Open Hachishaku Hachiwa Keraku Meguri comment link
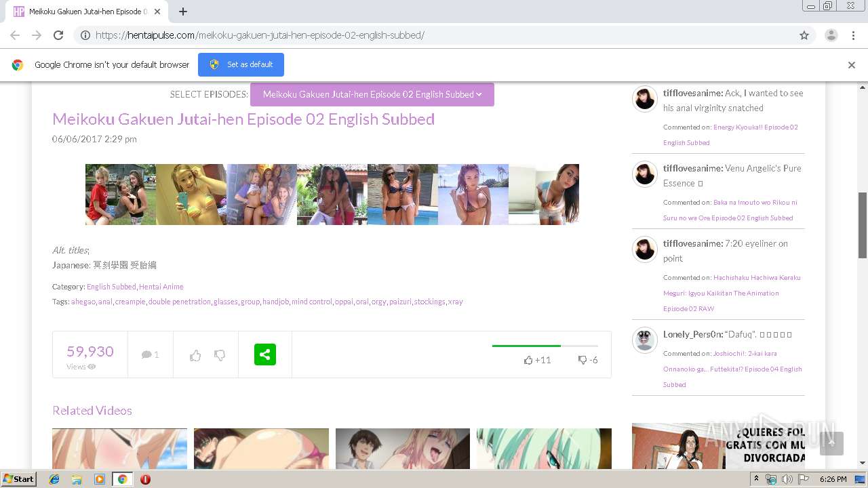This screenshot has height=488, width=868. 732,293
